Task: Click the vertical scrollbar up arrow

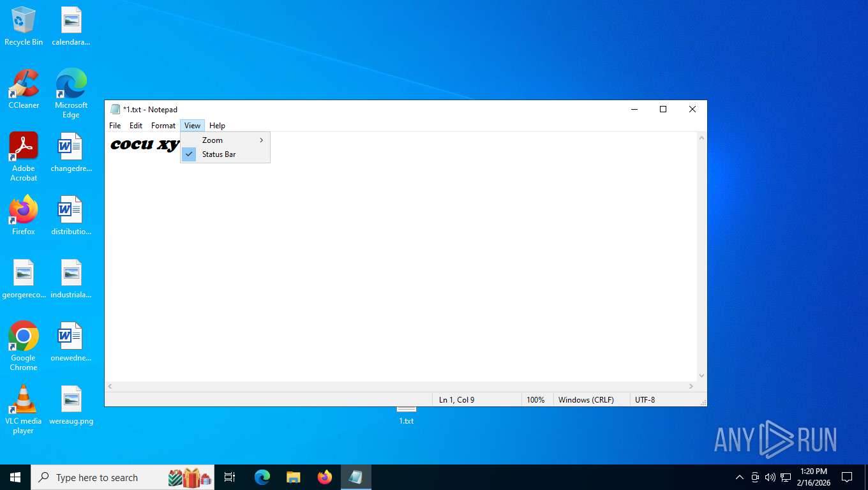Action: click(702, 138)
